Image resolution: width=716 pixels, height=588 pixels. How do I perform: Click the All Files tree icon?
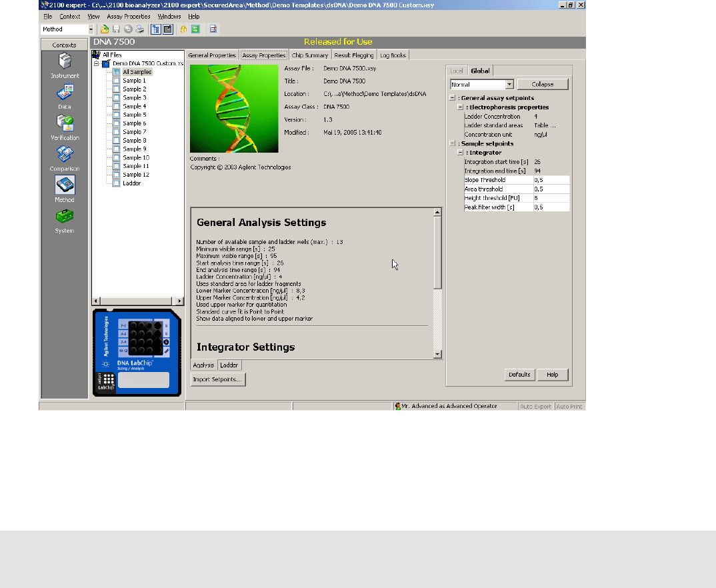(x=96, y=55)
